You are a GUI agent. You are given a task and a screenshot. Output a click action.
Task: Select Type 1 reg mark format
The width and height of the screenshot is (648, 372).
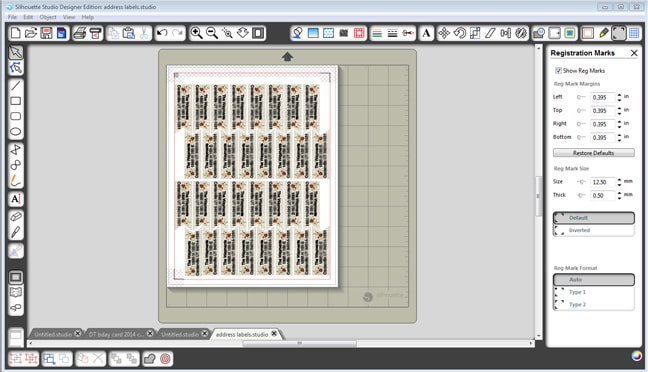593,292
